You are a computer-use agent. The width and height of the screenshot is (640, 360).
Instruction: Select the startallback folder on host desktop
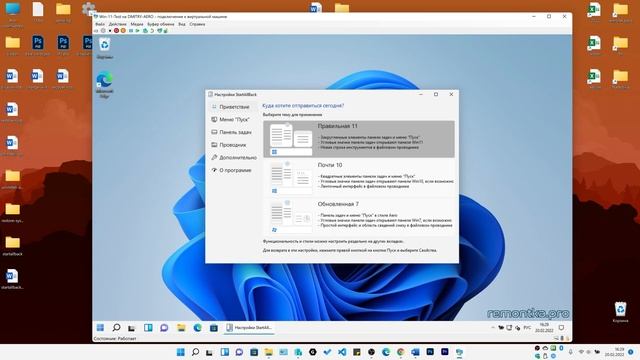[x=12, y=246]
